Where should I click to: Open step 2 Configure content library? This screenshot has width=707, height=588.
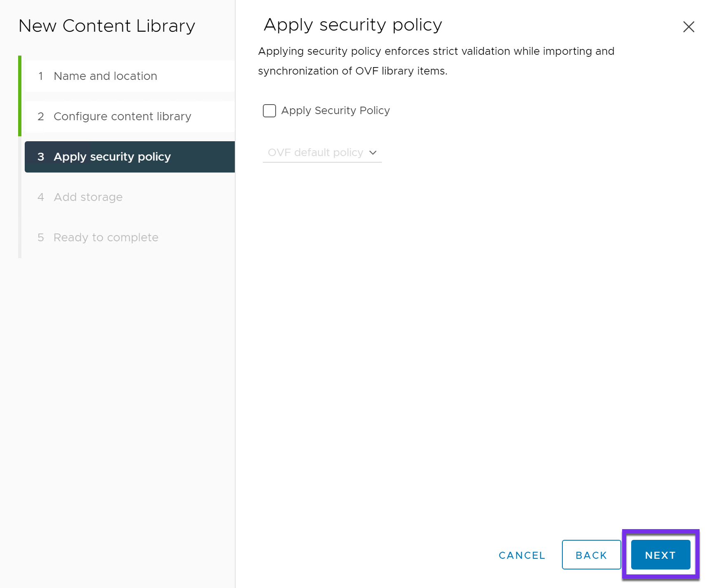coord(122,116)
